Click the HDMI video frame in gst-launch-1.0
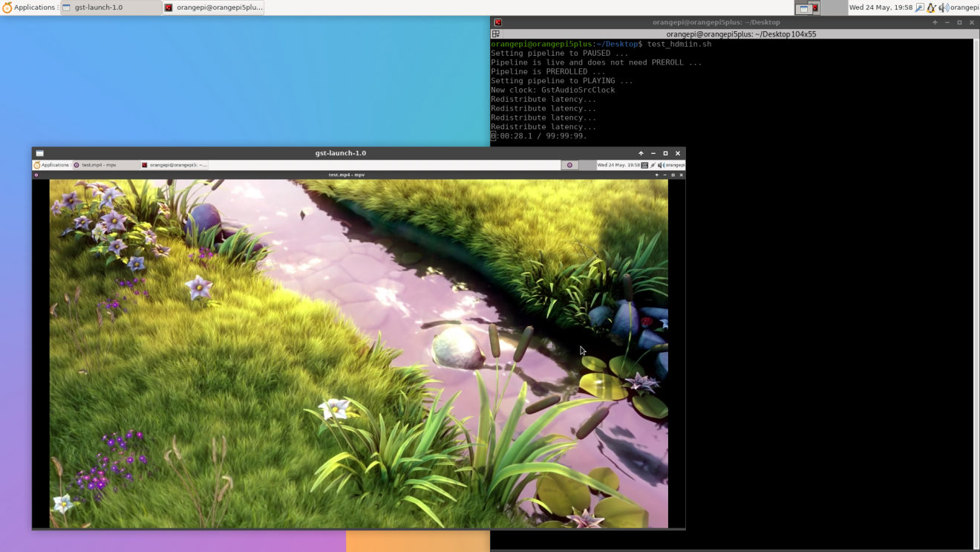The width and height of the screenshot is (980, 552). click(x=359, y=344)
